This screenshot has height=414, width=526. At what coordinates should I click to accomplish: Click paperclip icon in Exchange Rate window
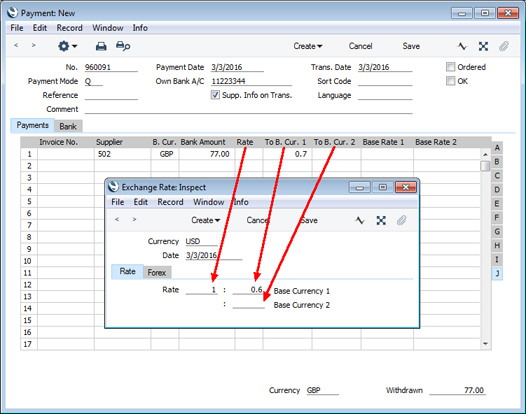pyautogui.click(x=401, y=220)
